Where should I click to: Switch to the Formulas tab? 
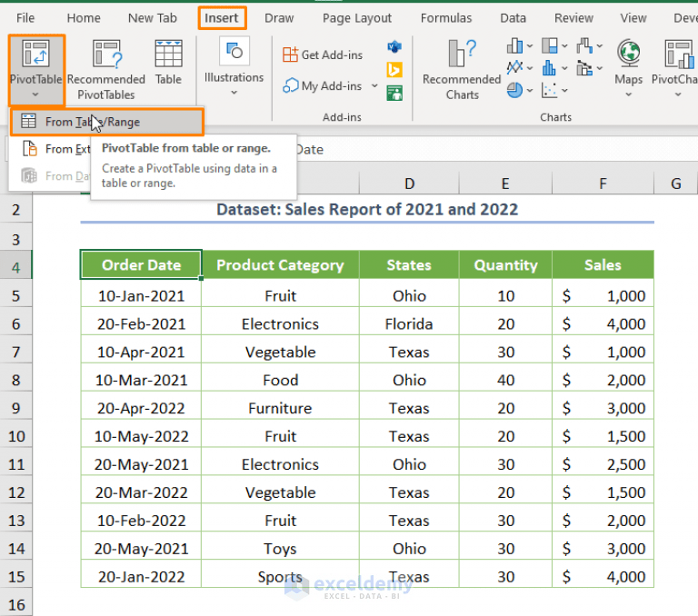pyautogui.click(x=446, y=18)
